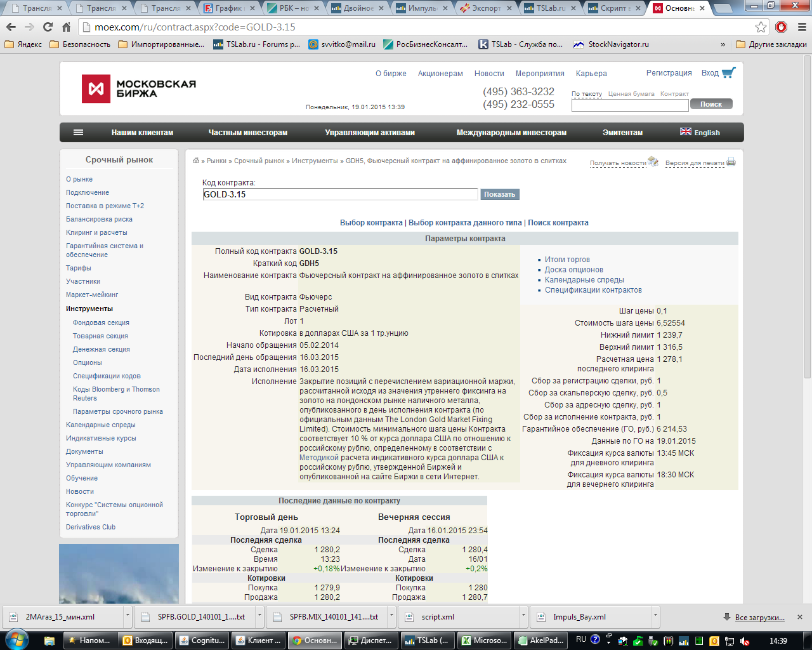Open the Товарная секция sidebar link
Screen dimensions: 812x650
[x=100, y=336]
